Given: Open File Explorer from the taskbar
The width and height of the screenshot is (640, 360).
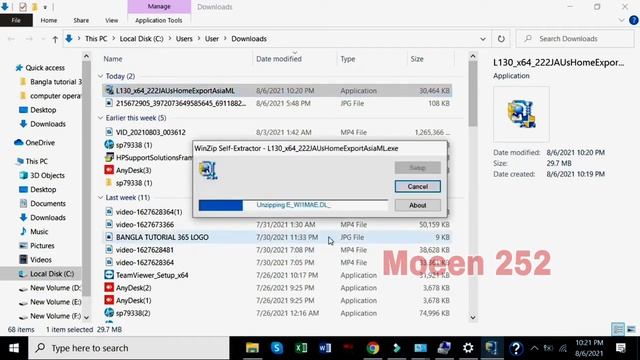Looking at the screenshot, I should point(252,348).
